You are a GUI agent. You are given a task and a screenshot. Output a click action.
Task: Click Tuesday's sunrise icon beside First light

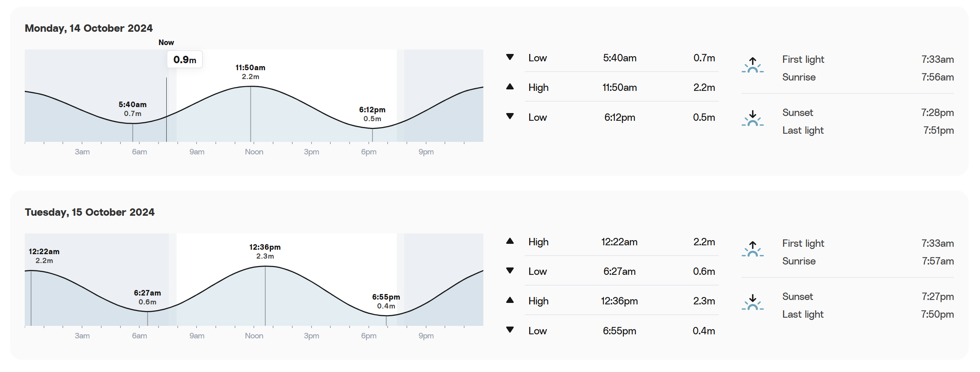pyautogui.click(x=752, y=249)
